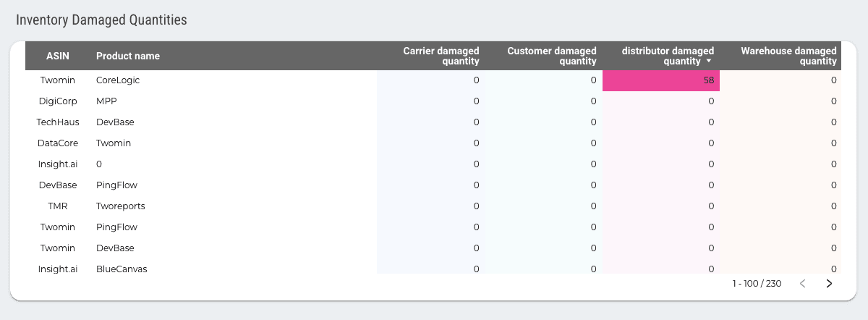The image size is (868, 320).
Task: Sort by Product name column header
Action: (x=128, y=56)
